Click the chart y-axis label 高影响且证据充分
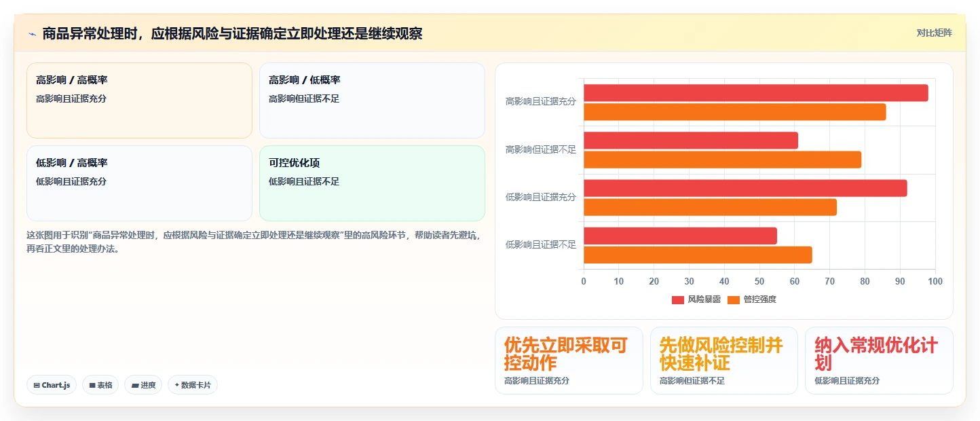The width and height of the screenshot is (980, 421). point(541,102)
